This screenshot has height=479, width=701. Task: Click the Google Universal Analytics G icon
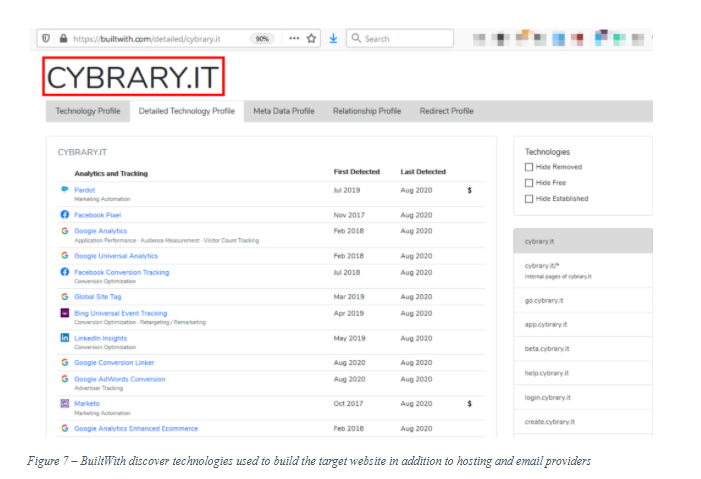(65, 255)
